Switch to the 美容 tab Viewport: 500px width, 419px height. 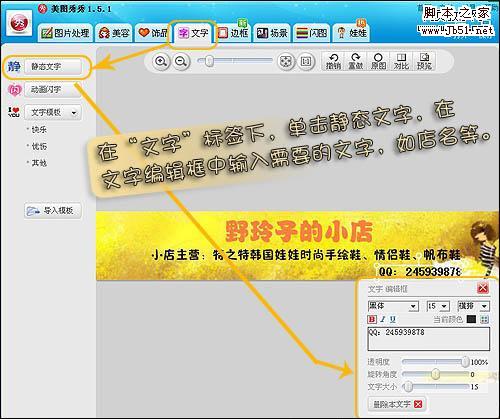(114, 33)
